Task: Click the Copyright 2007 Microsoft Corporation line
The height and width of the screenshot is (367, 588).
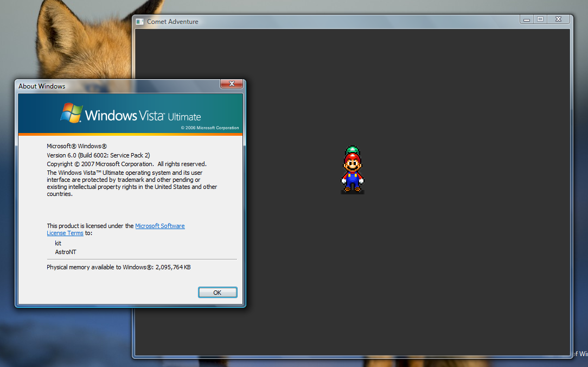Action: tap(126, 164)
